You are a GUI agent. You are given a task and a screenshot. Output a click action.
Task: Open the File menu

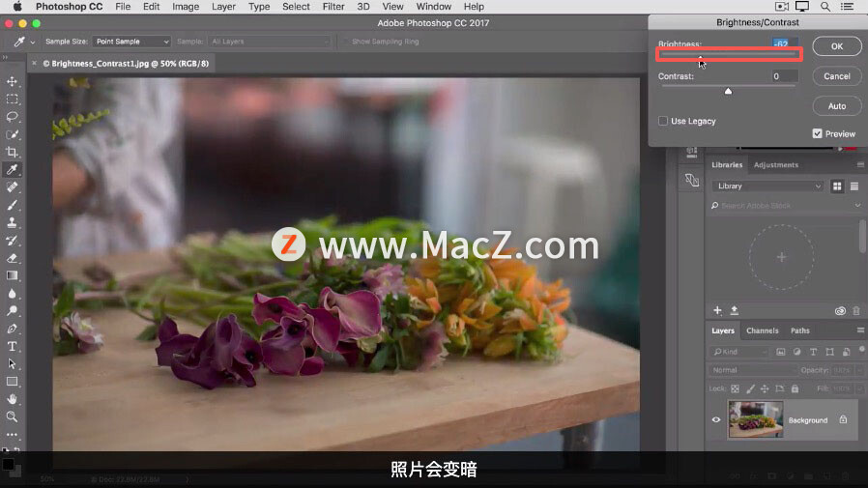pos(123,7)
